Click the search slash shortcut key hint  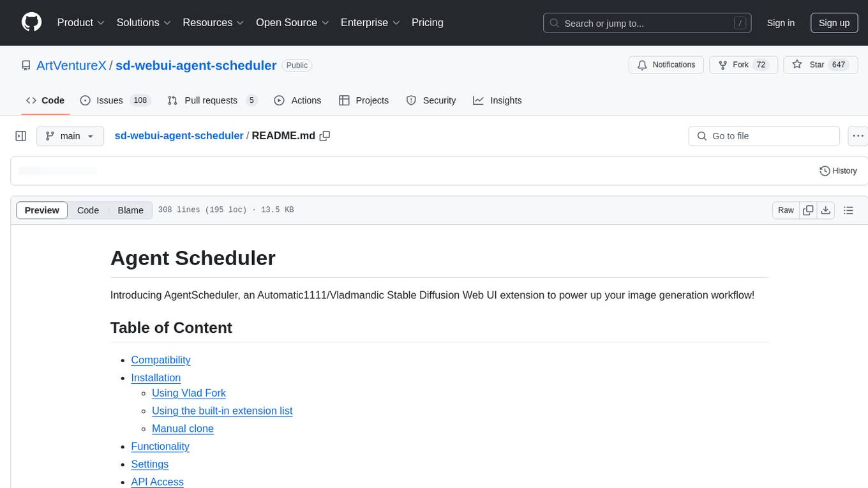coord(740,24)
